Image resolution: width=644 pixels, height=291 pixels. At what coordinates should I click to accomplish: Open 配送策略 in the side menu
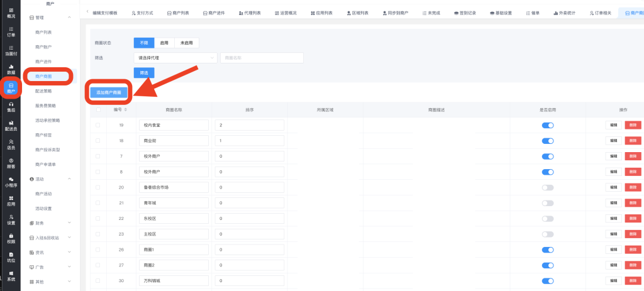(44, 91)
